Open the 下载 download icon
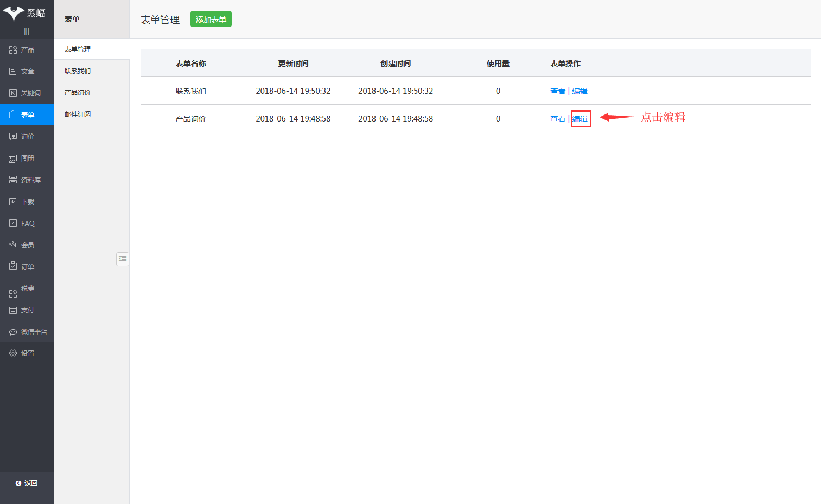The height and width of the screenshot is (504, 821). [13, 202]
